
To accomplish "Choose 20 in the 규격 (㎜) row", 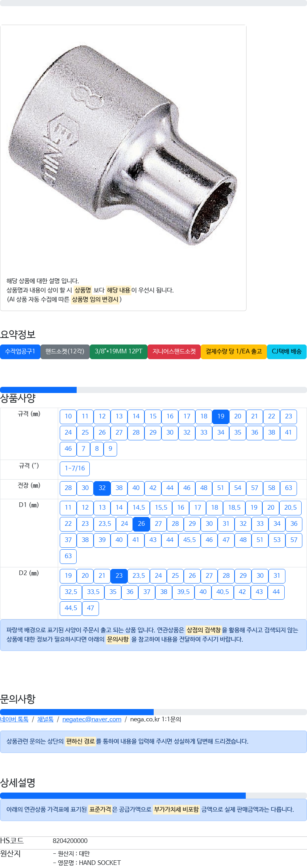I will [x=238, y=416].
